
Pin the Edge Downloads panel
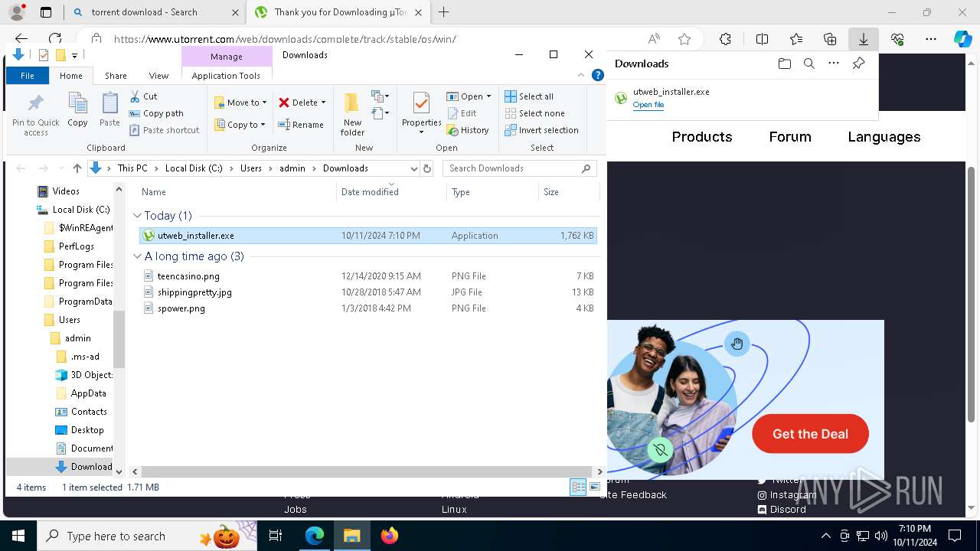tap(858, 64)
